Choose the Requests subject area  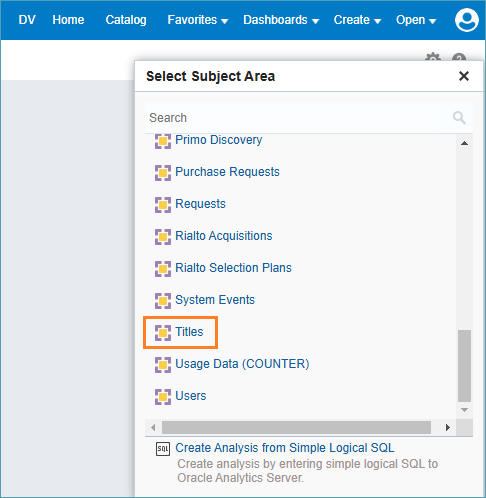pyautogui.click(x=200, y=204)
